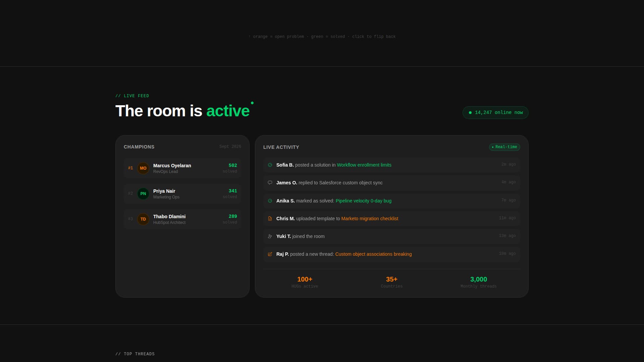Toggle the 14,247 online now status pill
Image resolution: width=644 pixels, height=362 pixels.
[x=495, y=112]
